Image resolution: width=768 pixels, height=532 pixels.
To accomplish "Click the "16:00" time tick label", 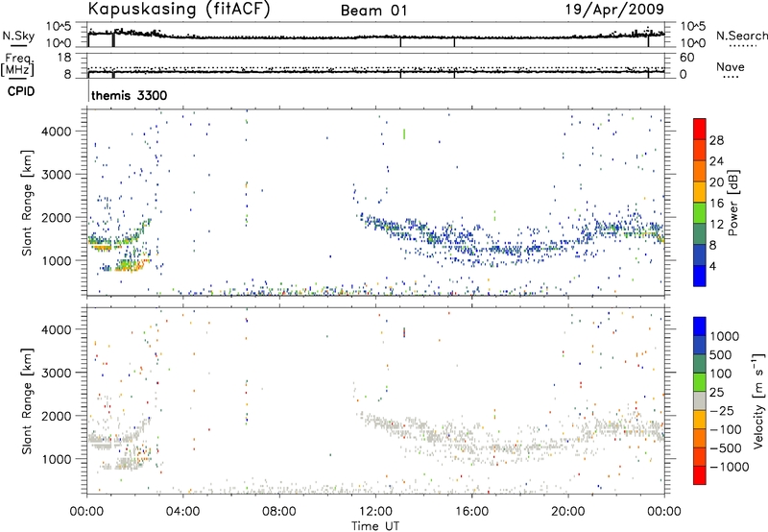I will click(x=471, y=512).
